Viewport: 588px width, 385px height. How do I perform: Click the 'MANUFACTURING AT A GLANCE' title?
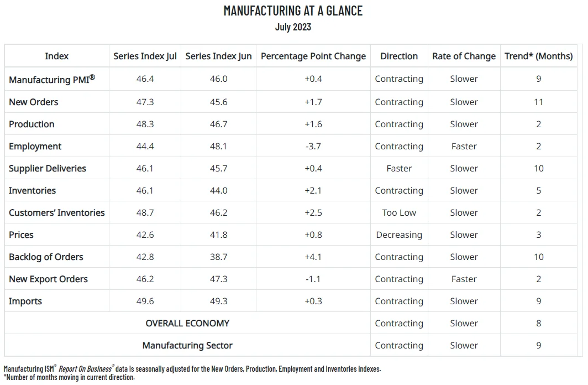pos(293,11)
